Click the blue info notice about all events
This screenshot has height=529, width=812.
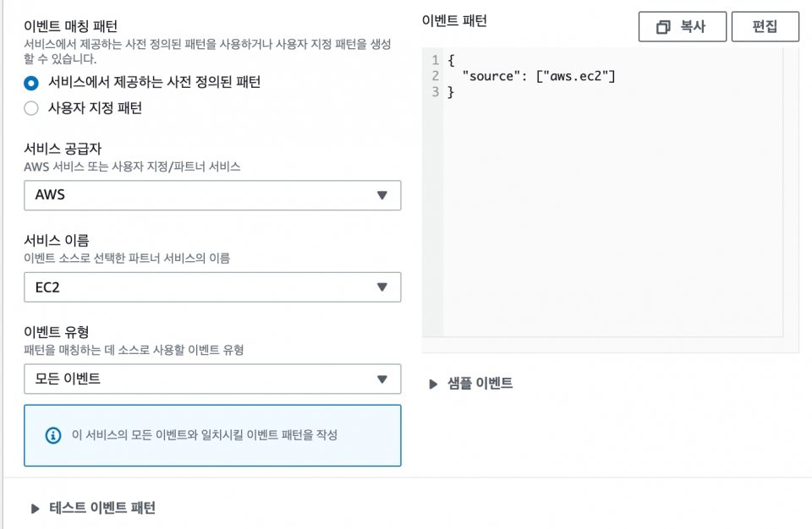(212, 435)
